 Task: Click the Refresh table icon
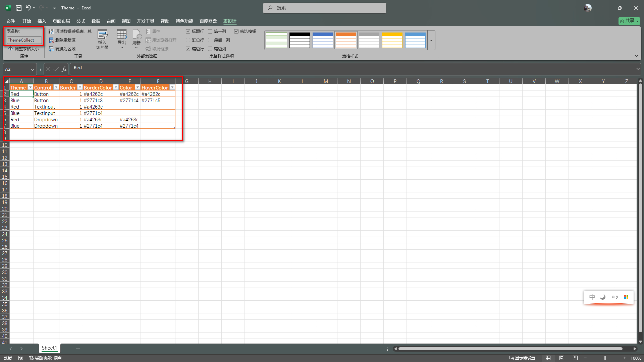coord(137,35)
